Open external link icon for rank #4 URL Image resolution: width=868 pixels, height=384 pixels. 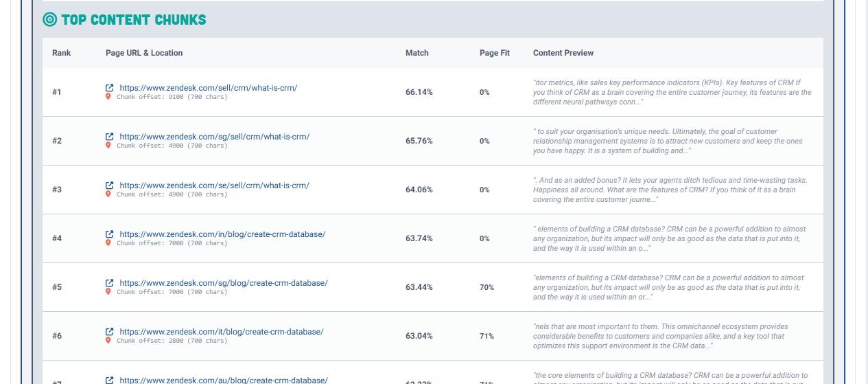click(109, 234)
